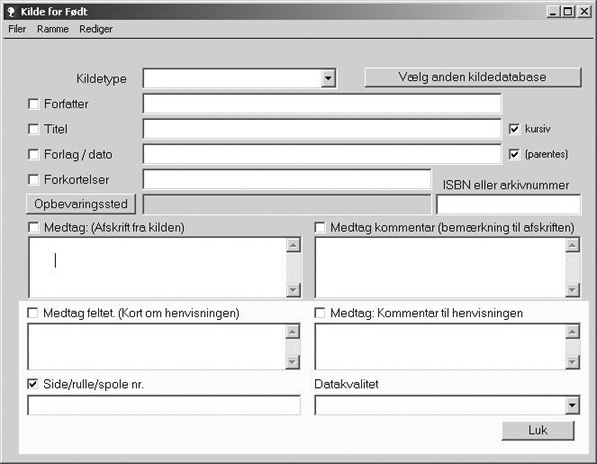The image size is (597, 464).
Task: Disable Side/rulle/spole nr. checkbox
Action: click(x=33, y=384)
